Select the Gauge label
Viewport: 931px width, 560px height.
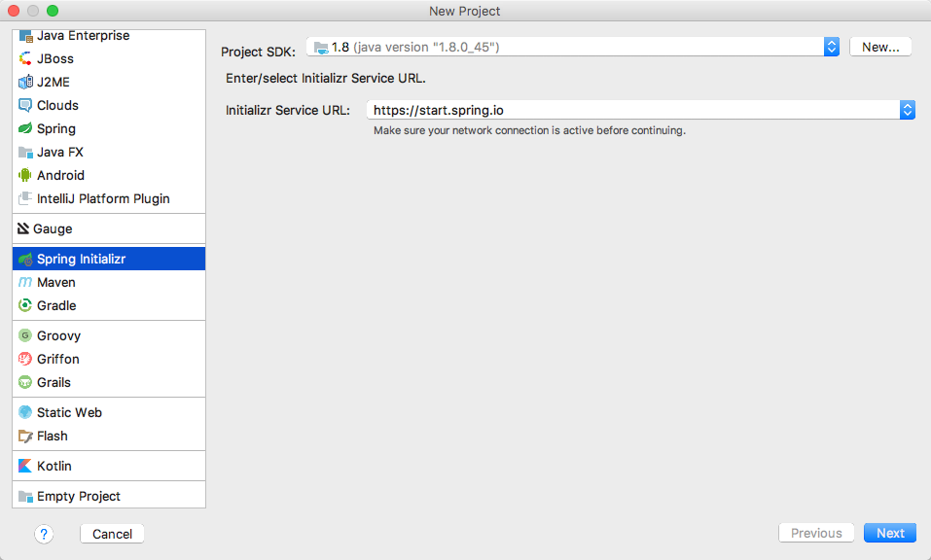pyautogui.click(x=53, y=229)
